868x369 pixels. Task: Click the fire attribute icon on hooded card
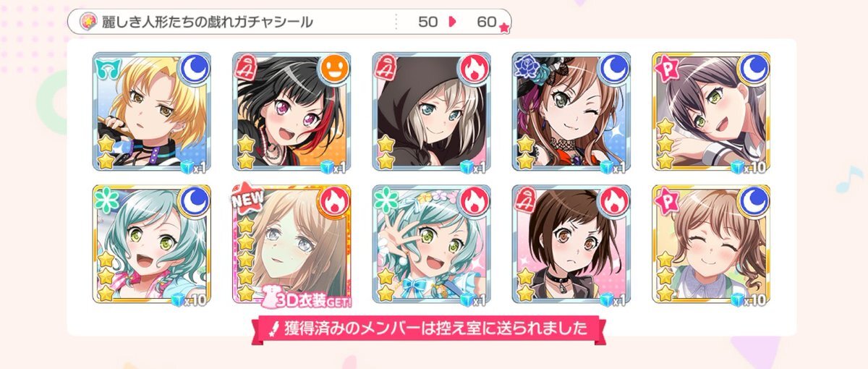475,69
